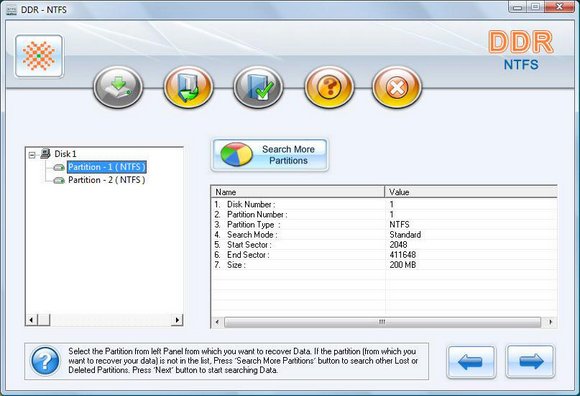This screenshot has height=396, width=580.
Task: Go back with the left arrow button
Action: 471,362
